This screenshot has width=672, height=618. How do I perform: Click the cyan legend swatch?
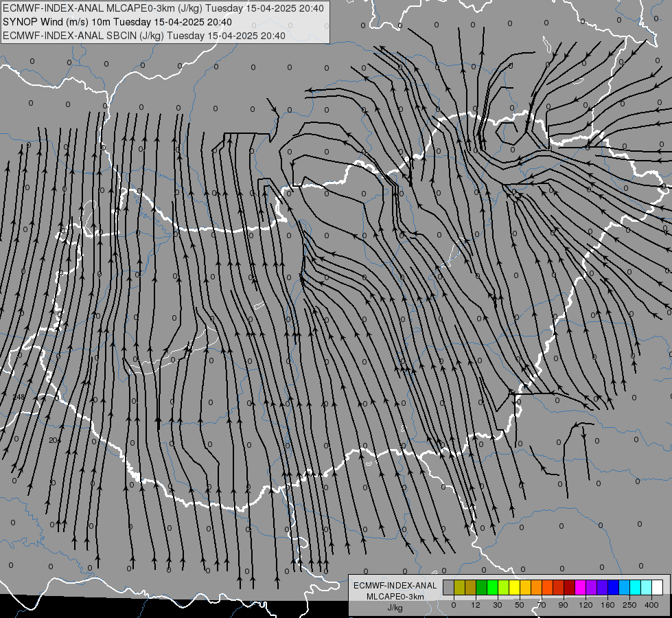[635, 587]
